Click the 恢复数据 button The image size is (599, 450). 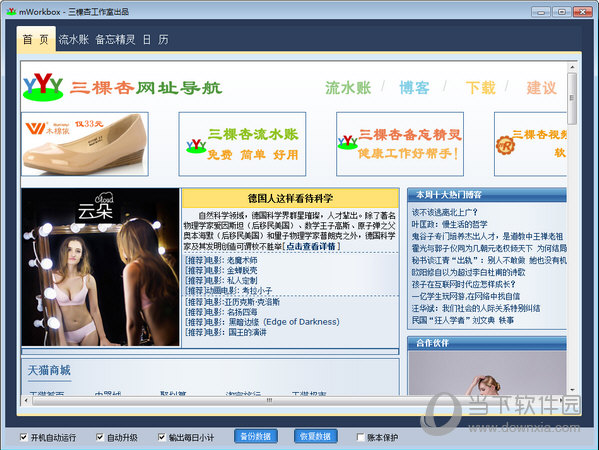[316, 436]
